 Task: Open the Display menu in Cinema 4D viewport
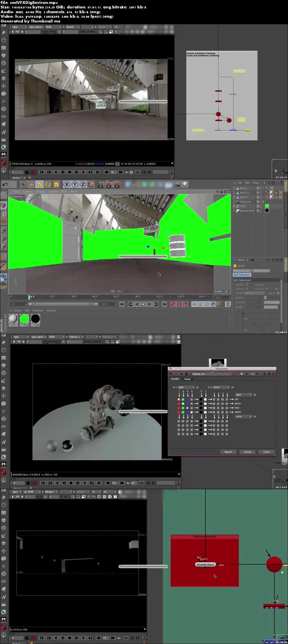(x=41, y=192)
